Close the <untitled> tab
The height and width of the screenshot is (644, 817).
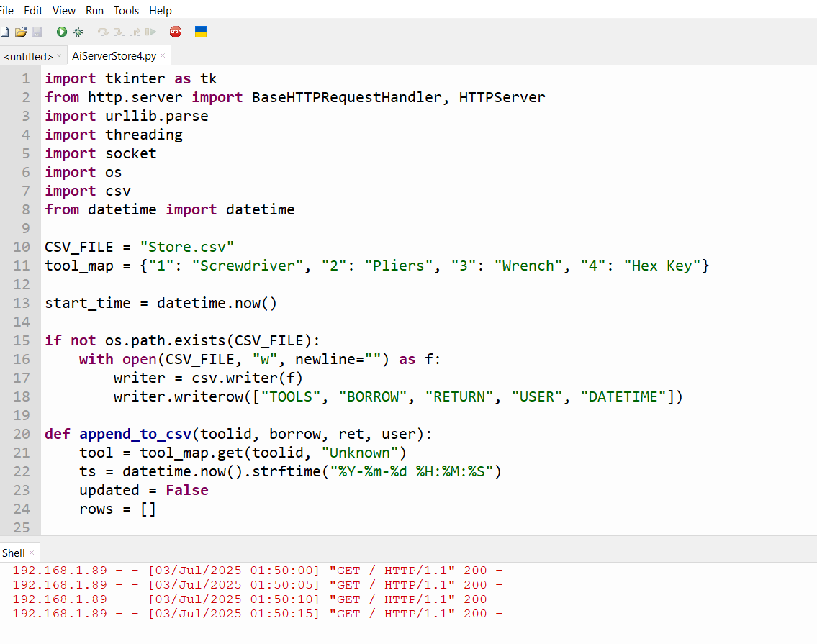click(x=59, y=56)
